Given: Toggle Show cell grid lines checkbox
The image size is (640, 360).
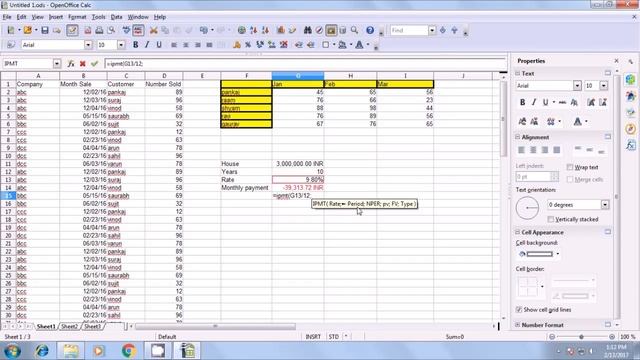Looking at the screenshot, I should 519,309.
